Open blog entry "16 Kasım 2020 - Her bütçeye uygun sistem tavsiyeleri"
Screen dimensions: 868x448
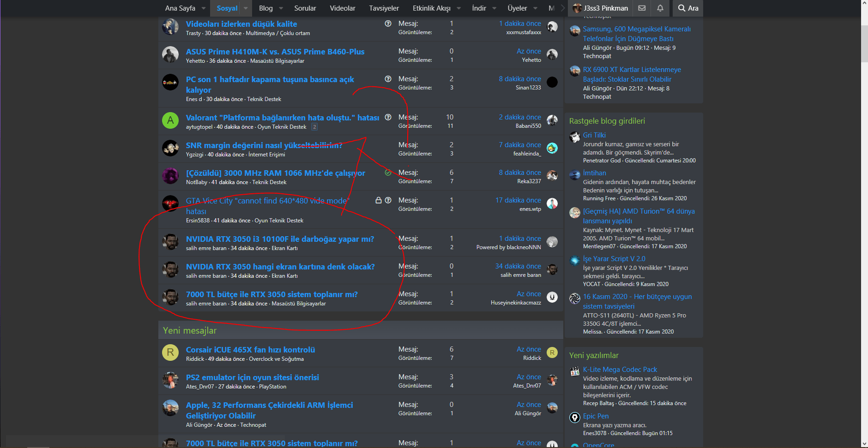[x=637, y=301]
